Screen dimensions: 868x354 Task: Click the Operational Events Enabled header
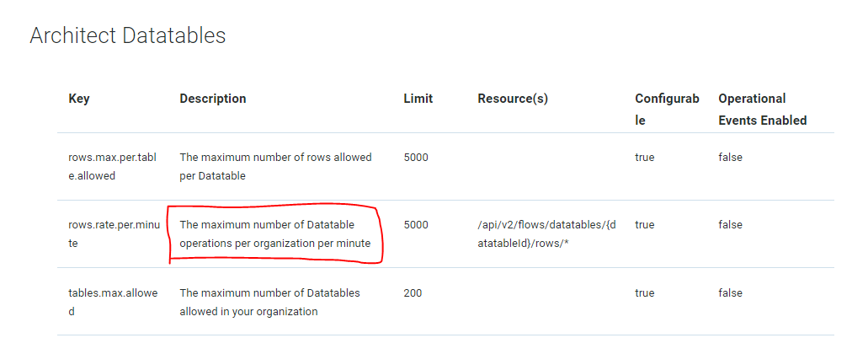[762, 109]
